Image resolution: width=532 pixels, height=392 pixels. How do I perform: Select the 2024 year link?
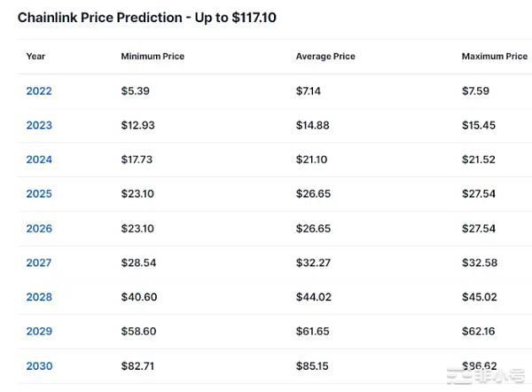tap(39, 160)
